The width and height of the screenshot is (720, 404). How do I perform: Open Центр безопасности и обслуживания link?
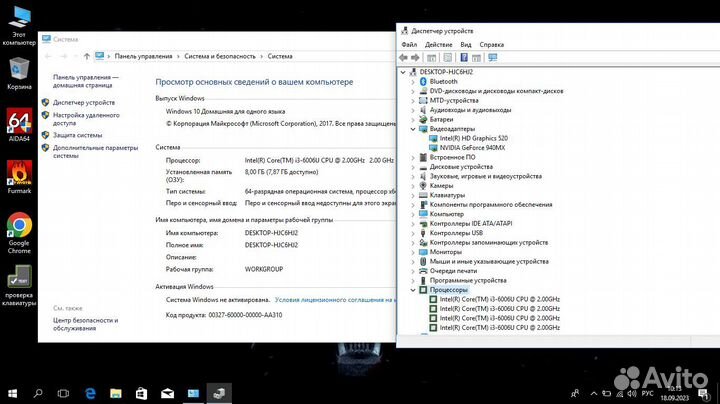pyautogui.click(x=85, y=324)
